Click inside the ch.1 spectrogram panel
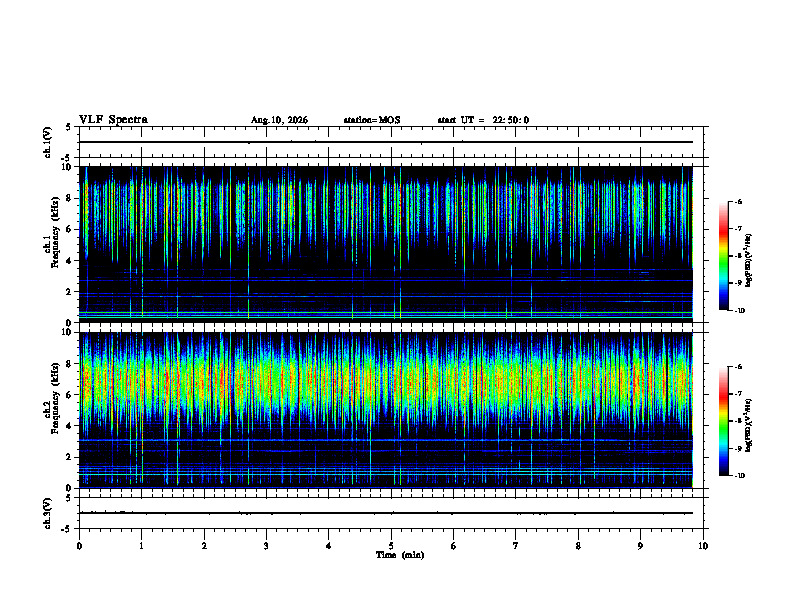Viewport: 792px width, 612px height. pos(391,244)
